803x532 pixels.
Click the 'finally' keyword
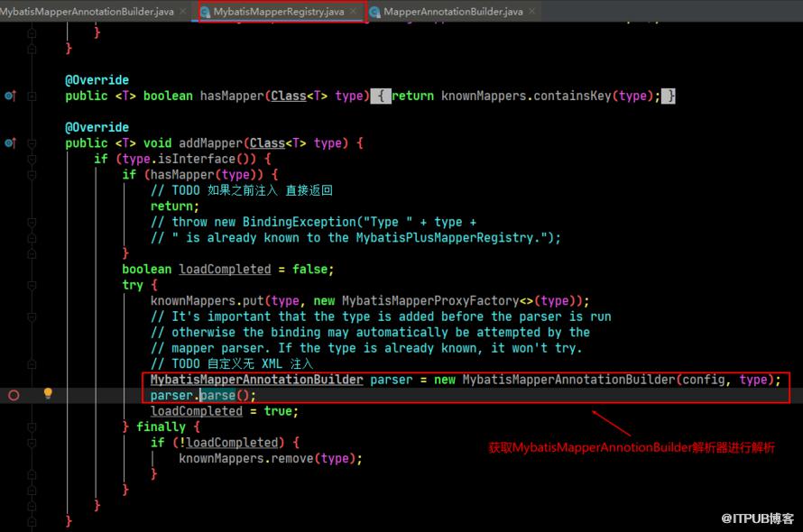[x=162, y=427]
